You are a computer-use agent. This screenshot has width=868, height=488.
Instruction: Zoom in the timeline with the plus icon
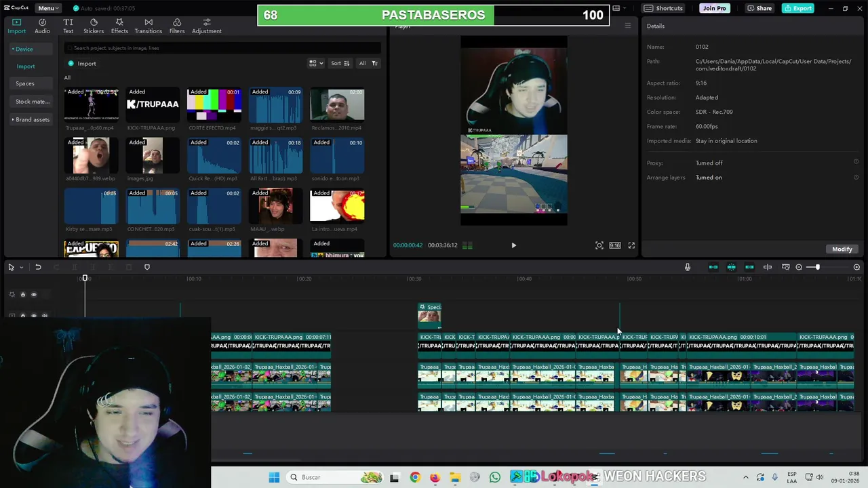point(856,267)
